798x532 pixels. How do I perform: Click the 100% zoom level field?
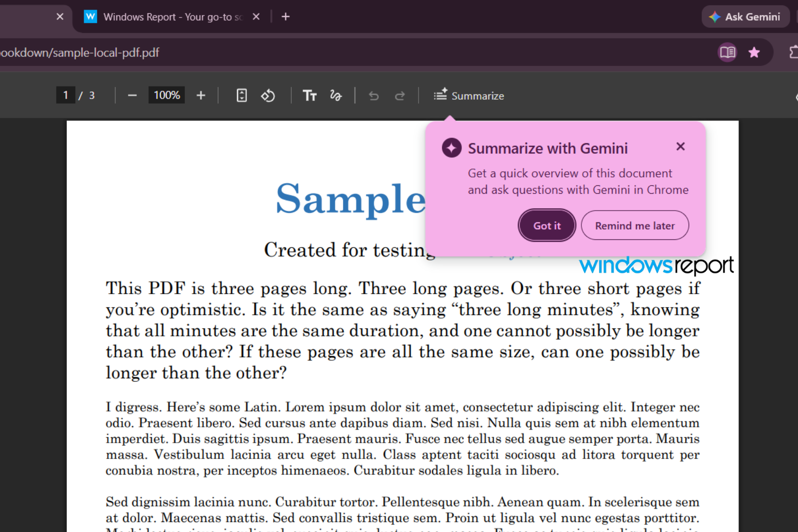tap(167, 95)
